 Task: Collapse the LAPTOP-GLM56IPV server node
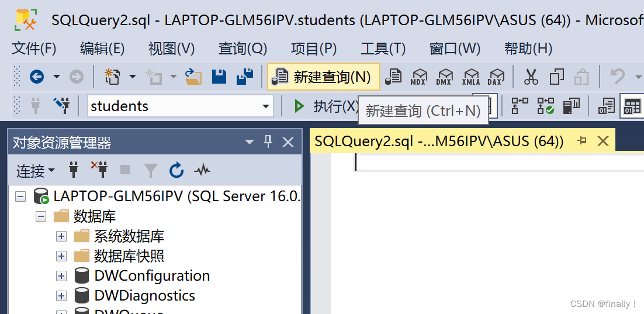(x=20, y=196)
